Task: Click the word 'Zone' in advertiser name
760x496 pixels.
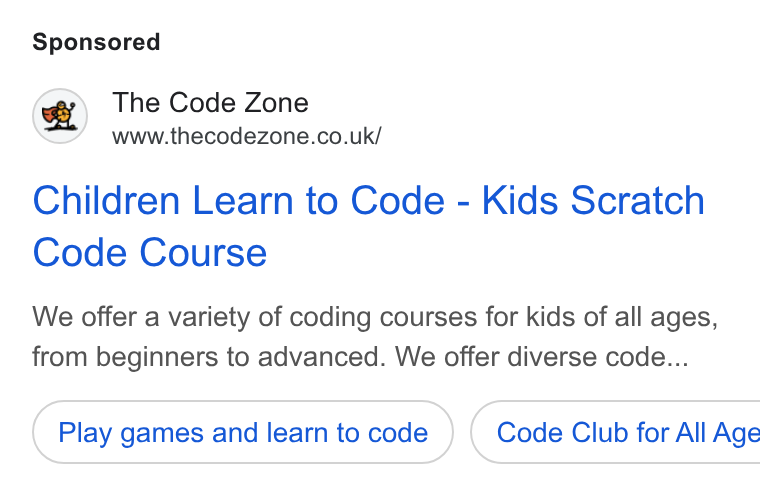Action: pos(276,102)
